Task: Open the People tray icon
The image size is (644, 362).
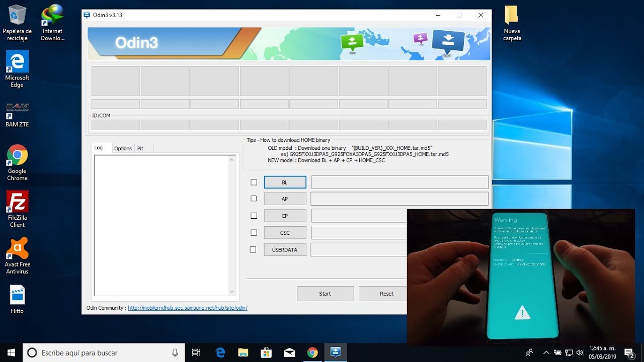Action: (x=529, y=353)
